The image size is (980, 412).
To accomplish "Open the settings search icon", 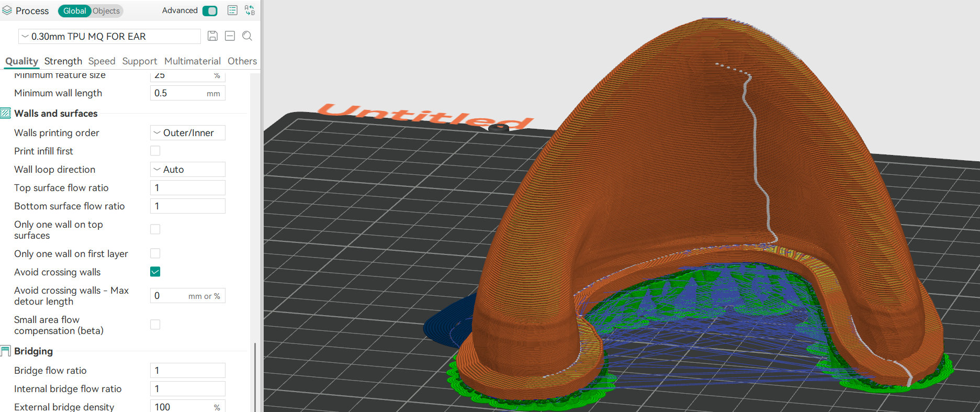I will [x=247, y=36].
